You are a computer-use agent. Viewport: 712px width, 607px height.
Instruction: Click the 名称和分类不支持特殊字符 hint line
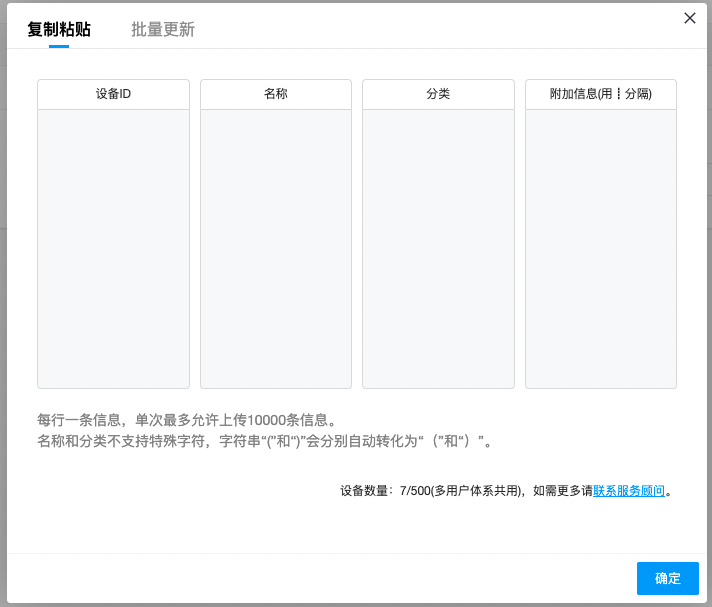coord(265,441)
